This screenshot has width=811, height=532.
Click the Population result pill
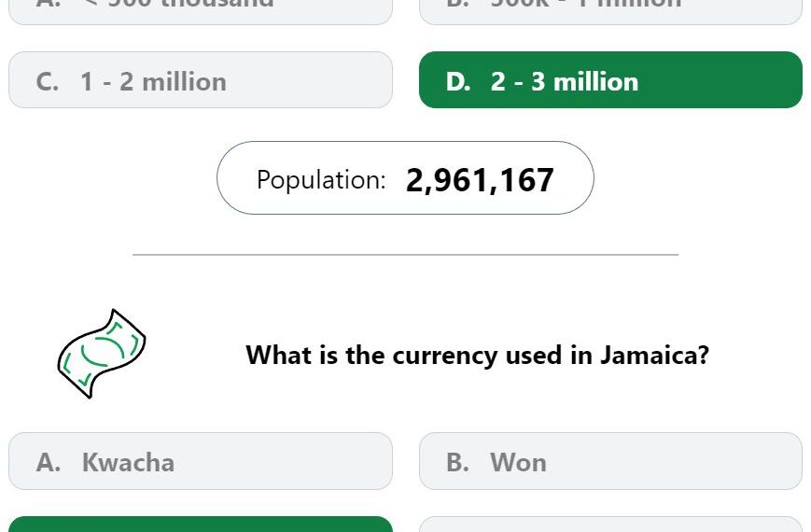[x=405, y=177]
